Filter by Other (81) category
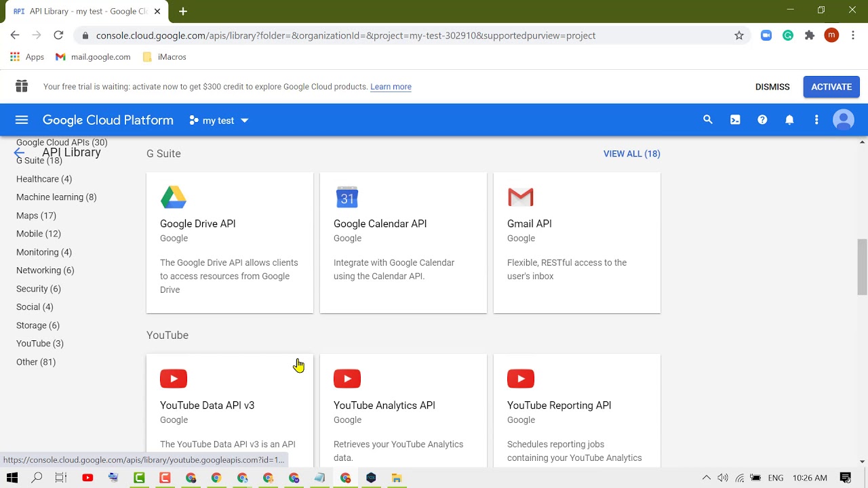 pyautogui.click(x=36, y=362)
